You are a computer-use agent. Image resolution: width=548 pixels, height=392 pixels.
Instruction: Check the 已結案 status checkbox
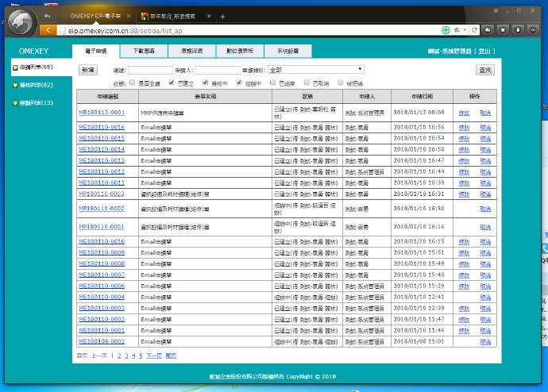coord(273,83)
